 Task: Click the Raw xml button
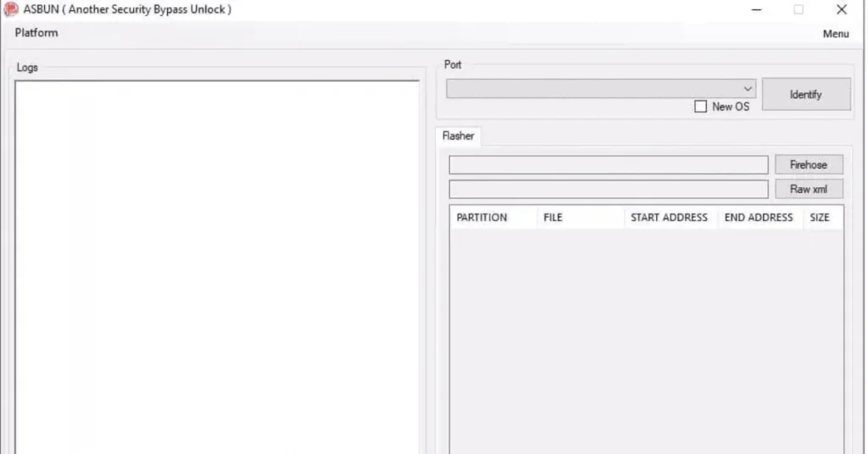809,189
